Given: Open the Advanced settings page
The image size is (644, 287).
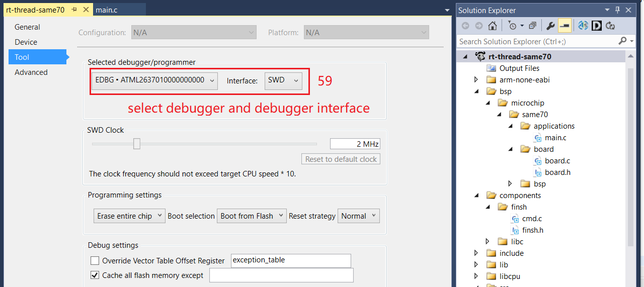Looking at the screenshot, I should pos(31,72).
